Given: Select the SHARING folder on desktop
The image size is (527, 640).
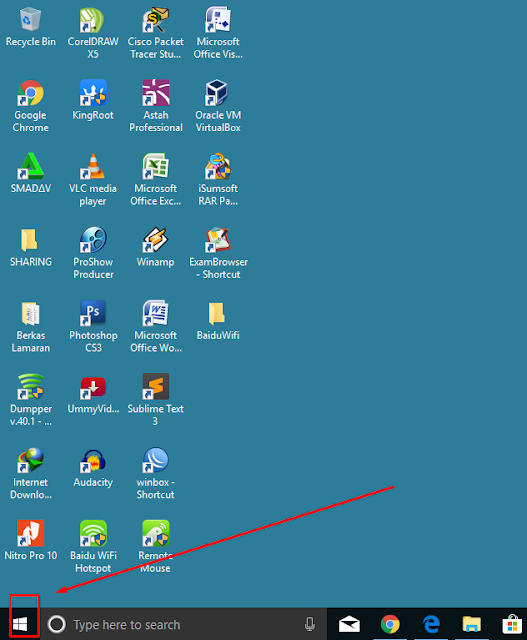Looking at the screenshot, I should coord(31,247).
